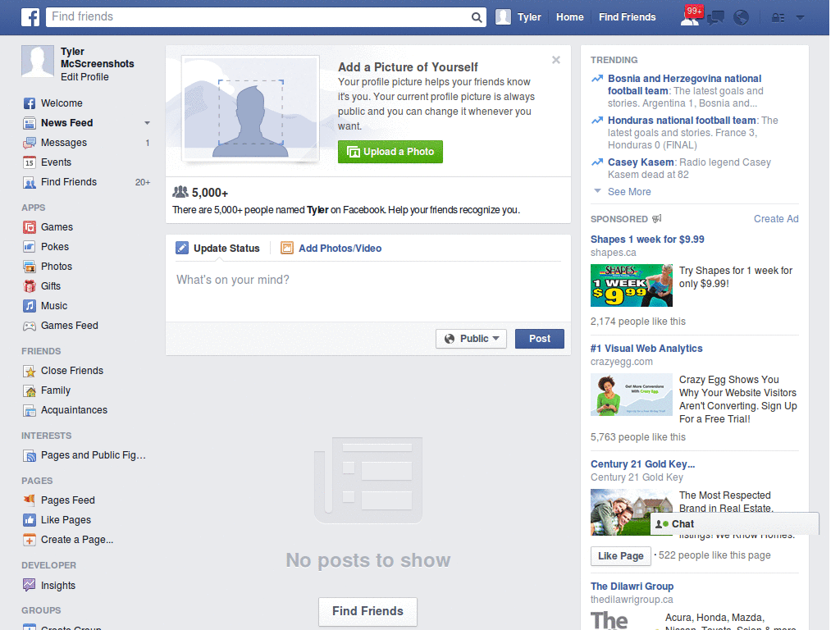The image size is (840, 630).
Task: Open the Chat bar
Action: (734, 524)
